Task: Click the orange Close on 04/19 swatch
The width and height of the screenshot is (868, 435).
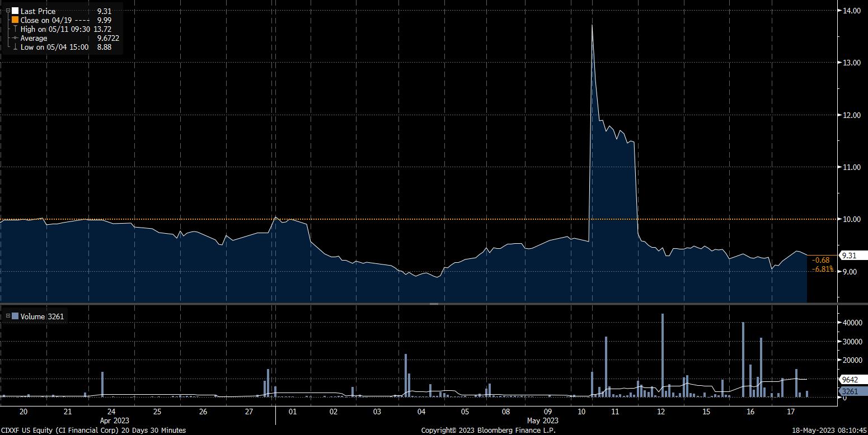Action: [15, 20]
